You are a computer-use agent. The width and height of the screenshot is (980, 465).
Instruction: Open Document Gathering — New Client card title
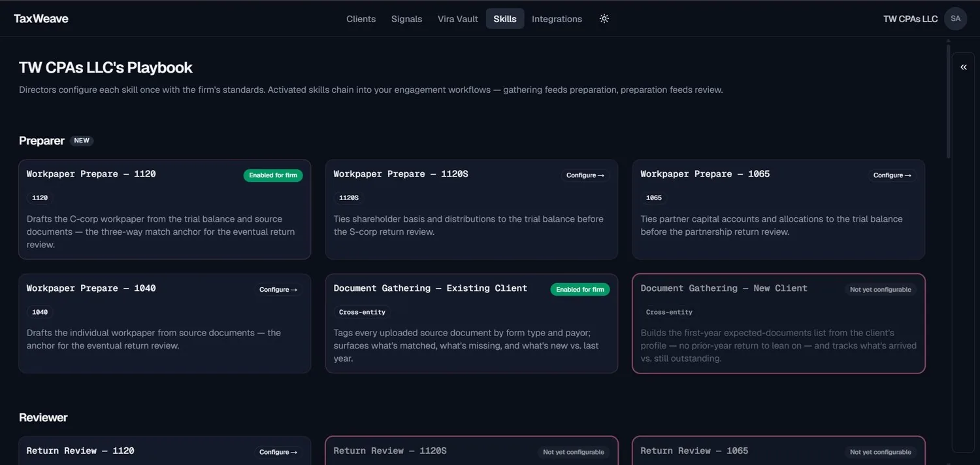click(x=724, y=288)
